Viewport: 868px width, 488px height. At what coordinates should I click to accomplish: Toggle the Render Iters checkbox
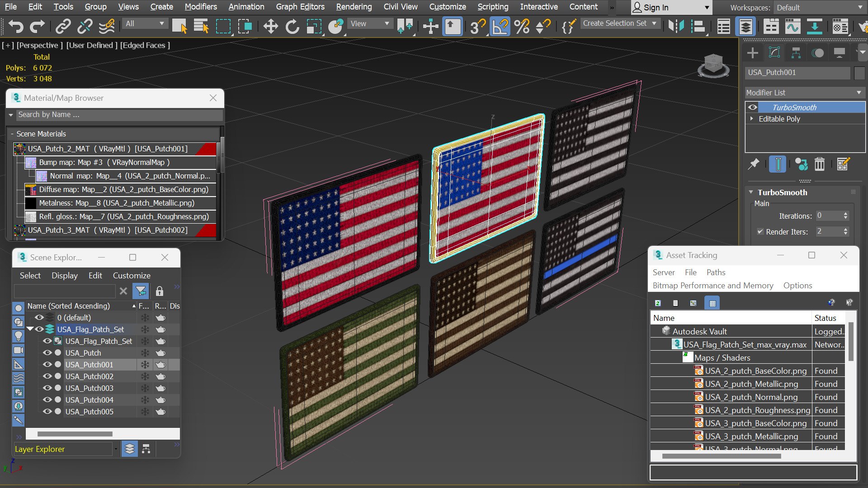760,231
